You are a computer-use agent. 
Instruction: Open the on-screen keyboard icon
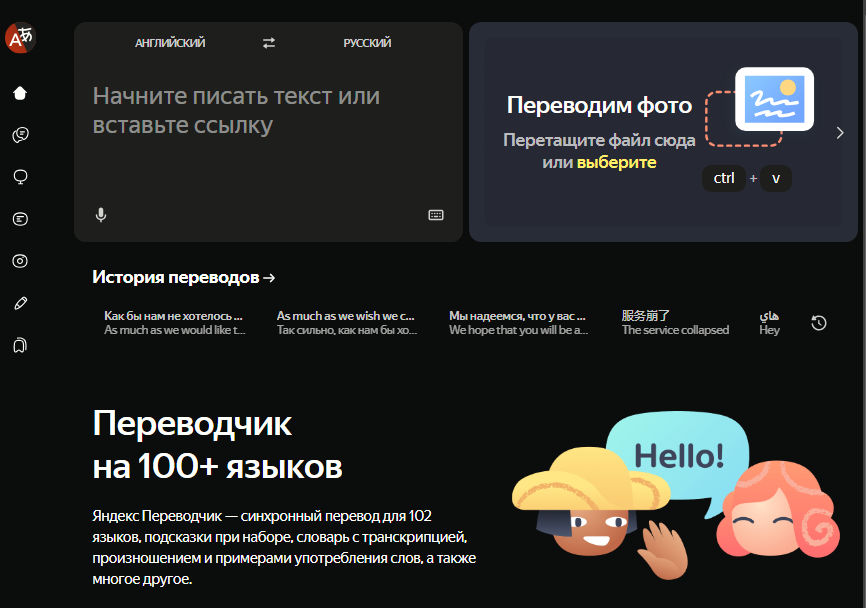tap(436, 215)
